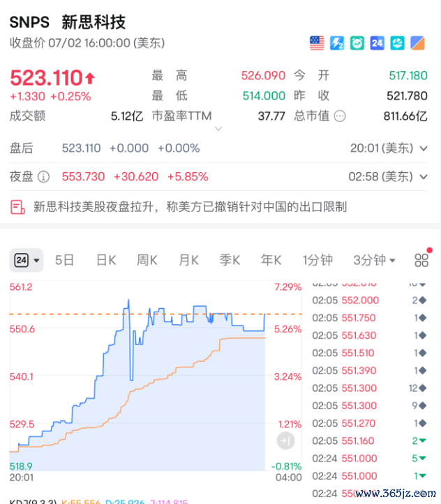Tap the blue and orange split square icon
The width and height of the screenshot is (441, 504).
coord(417,43)
